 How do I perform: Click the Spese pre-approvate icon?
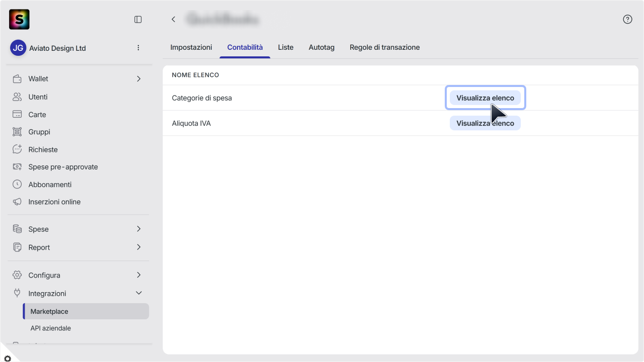17,166
